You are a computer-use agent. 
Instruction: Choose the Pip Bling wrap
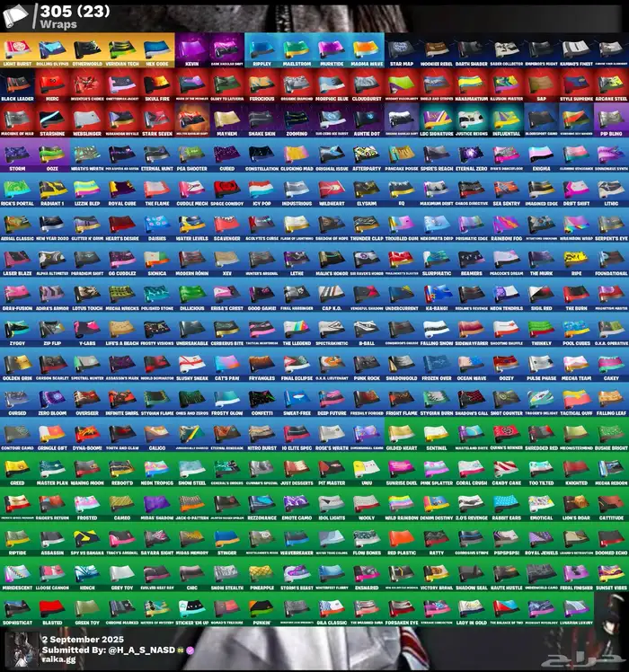click(611, 120)
